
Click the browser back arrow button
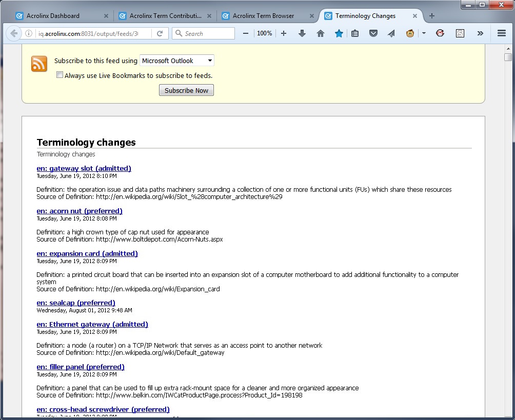(x=14, y=33)
